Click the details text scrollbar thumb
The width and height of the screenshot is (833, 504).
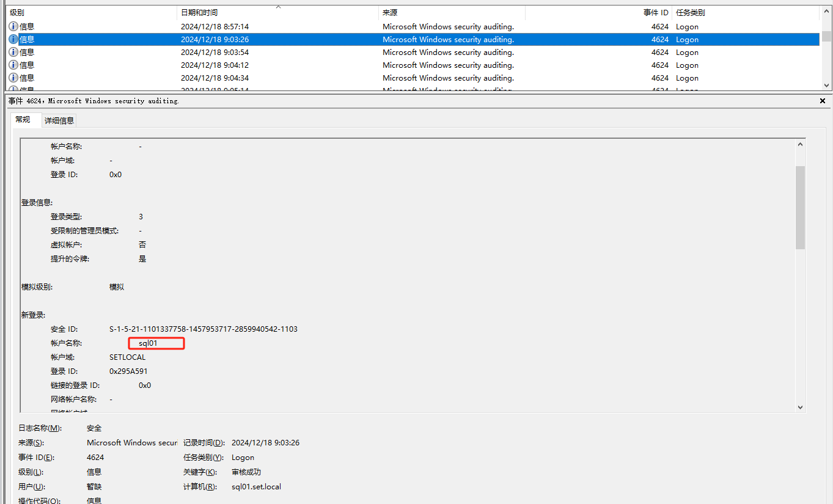click(x=800, y=207)
